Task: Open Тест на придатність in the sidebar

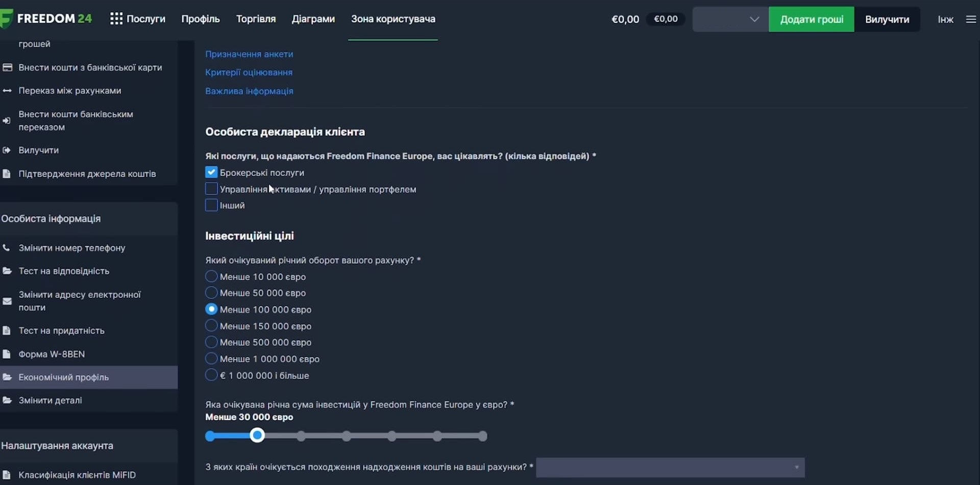Action: [x=61, y=330]
